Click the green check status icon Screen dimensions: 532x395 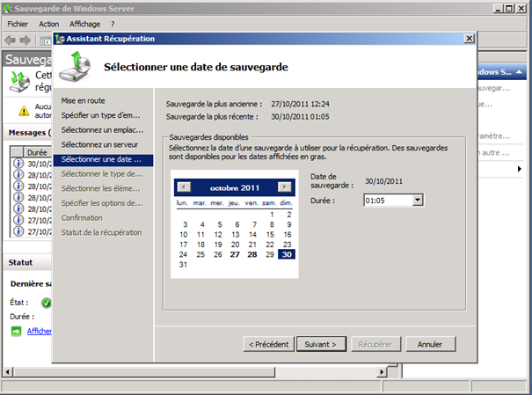coord(46,303)
